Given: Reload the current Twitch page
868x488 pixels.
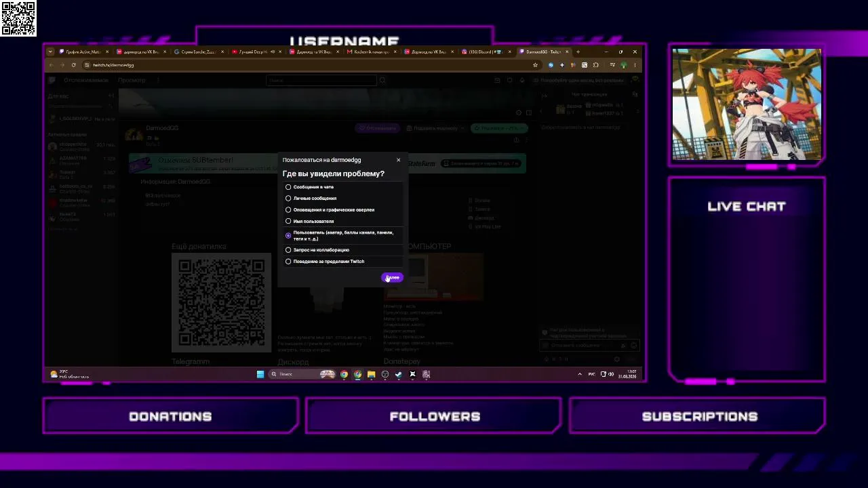Looking at the screenshot, I should [73, 65].
